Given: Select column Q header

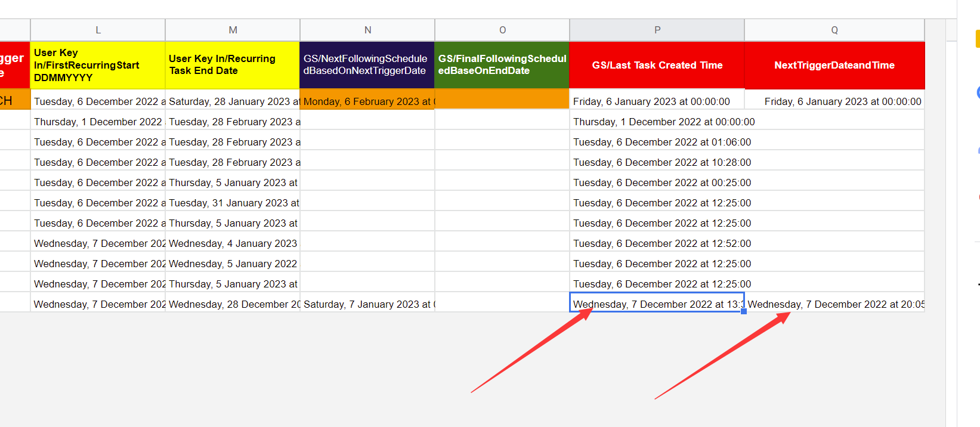Looking at the screenshot, I should pyautogui.click(x=834, y=30).
